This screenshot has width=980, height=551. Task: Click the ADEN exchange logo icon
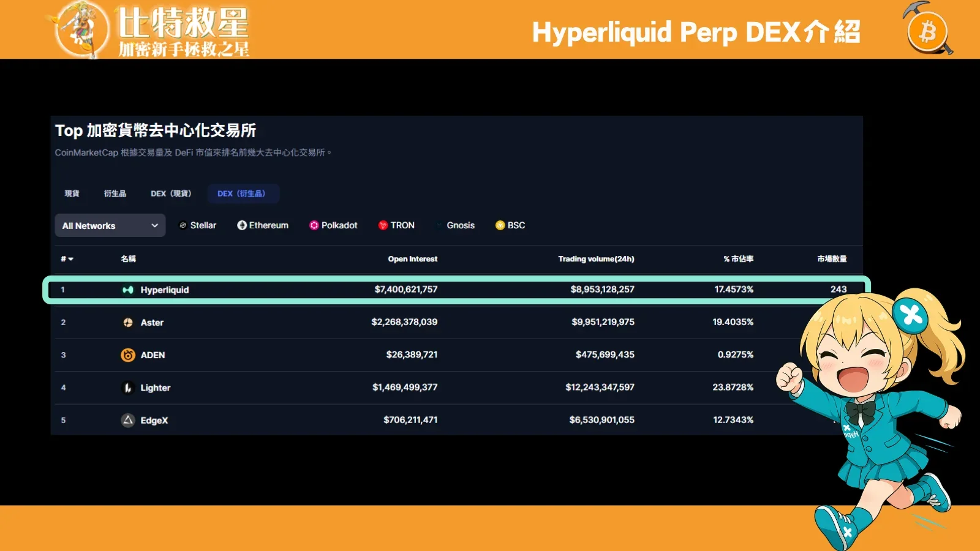(x=128, y=355)
